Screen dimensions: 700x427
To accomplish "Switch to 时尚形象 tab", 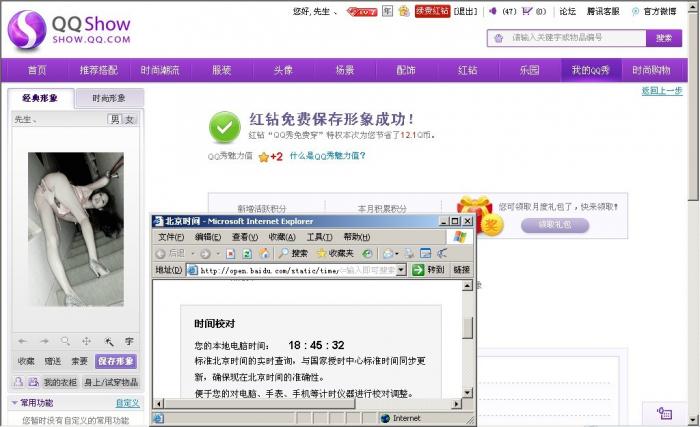I will tap(109, 98).
